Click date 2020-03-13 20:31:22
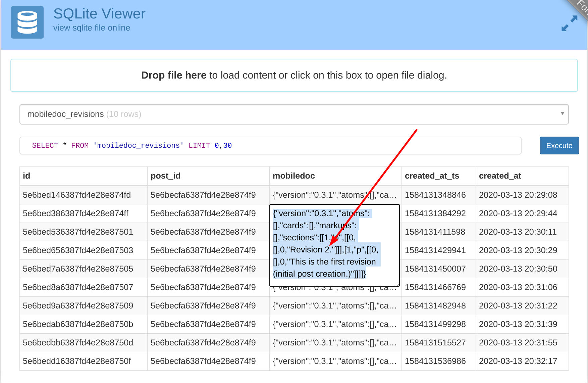Image resolution: width=588 pixels, height=383 pixels. [518, 306]
